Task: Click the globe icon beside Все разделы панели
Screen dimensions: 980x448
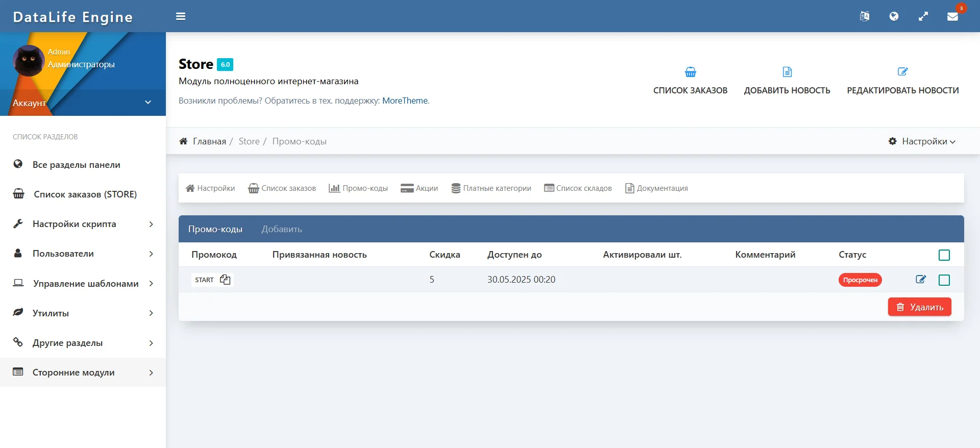Action: point(18,164)
